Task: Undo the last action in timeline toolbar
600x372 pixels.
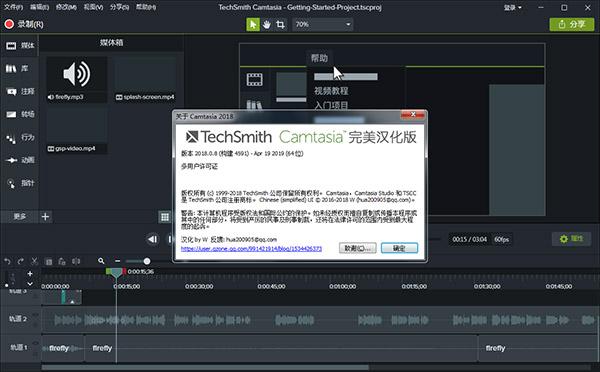Action: tap(7, 261)
